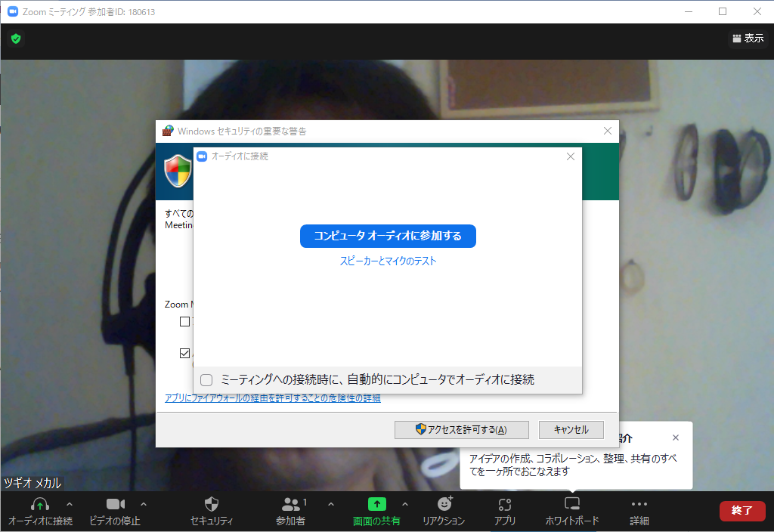Open スピーカーとマイクのテスト link
The width and height of the screenshot is (774, 532).
point(388,261)
